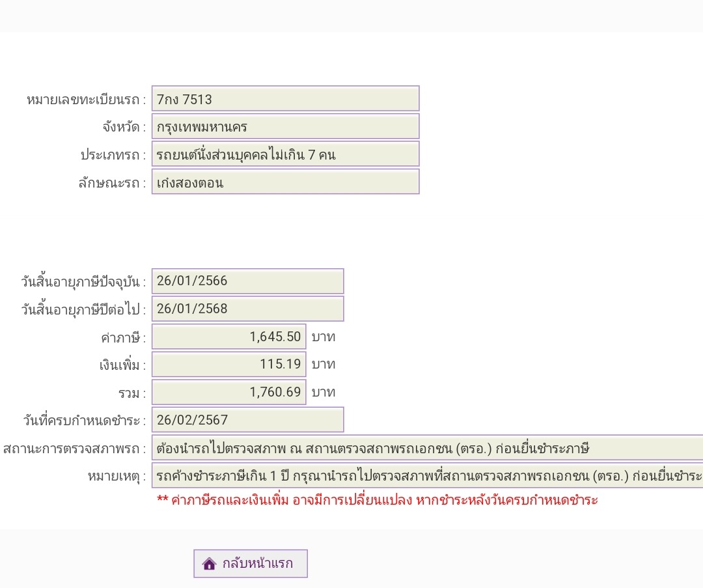Click the กลับหน้าแรก home button
Image resolution: width=703 pixels, height=588 pixels.
(x=251, y=563)
